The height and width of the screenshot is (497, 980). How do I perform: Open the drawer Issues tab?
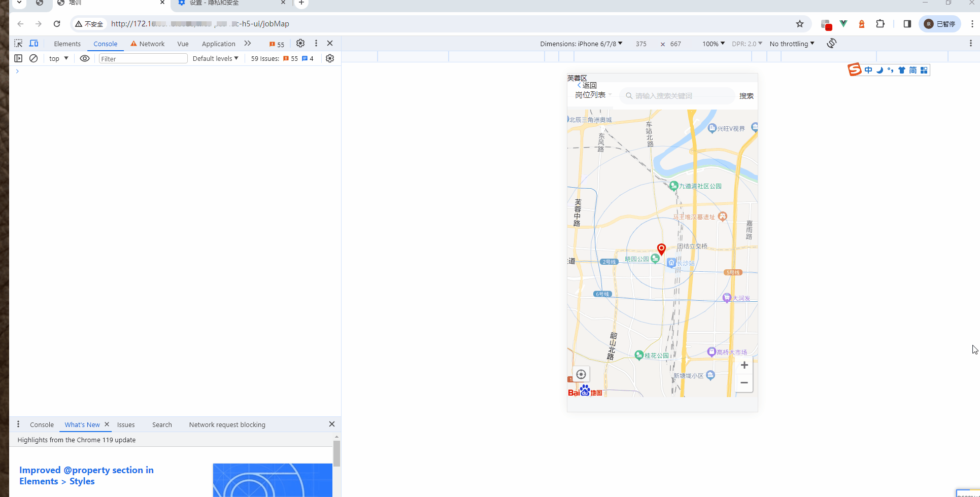126,425
